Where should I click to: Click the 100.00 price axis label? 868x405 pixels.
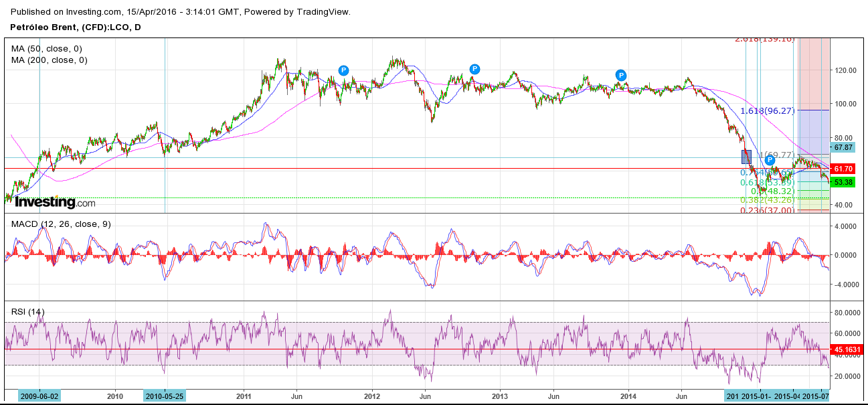click(x=845, y=104)
